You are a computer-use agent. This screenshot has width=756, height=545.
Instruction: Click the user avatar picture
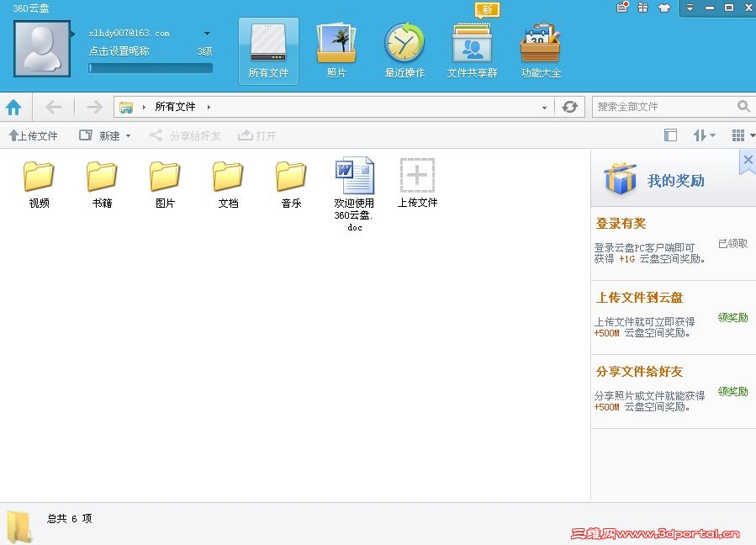pyautogui.click(x=42, y=49)
